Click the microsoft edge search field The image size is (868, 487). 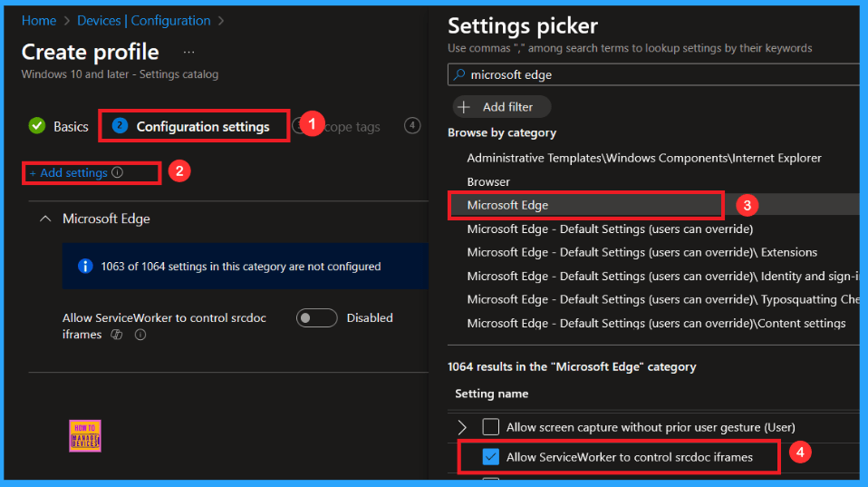click(x=653, y=74)
